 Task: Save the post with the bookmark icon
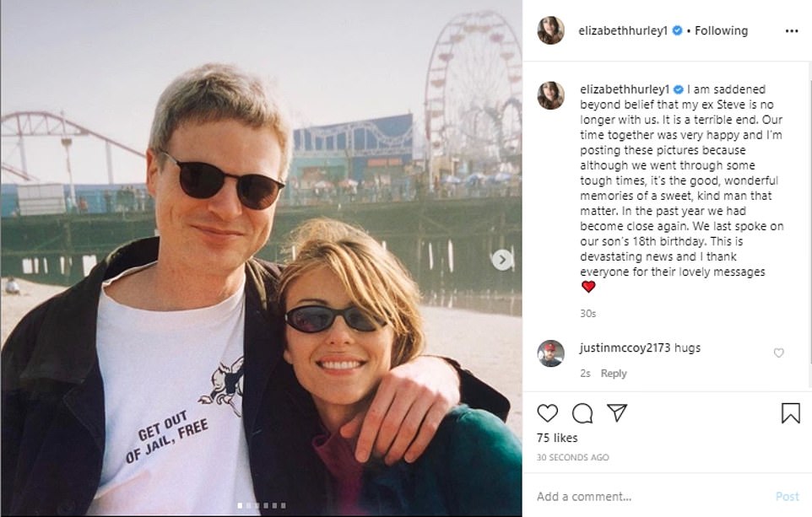pyautogui.click(x=790, y=412)
